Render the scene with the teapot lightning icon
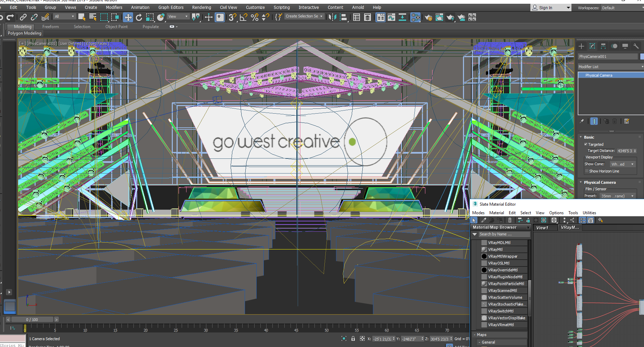The image size is (644, 347). click(451, 17)
